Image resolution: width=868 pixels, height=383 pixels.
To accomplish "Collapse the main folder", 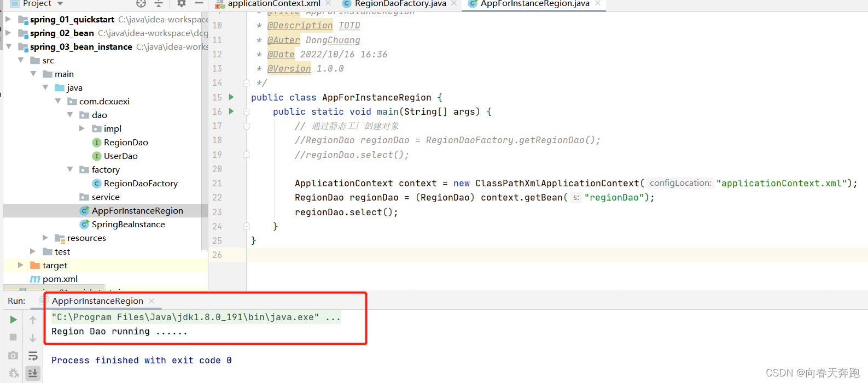I will pyautogui.click(x=33, y=74).
